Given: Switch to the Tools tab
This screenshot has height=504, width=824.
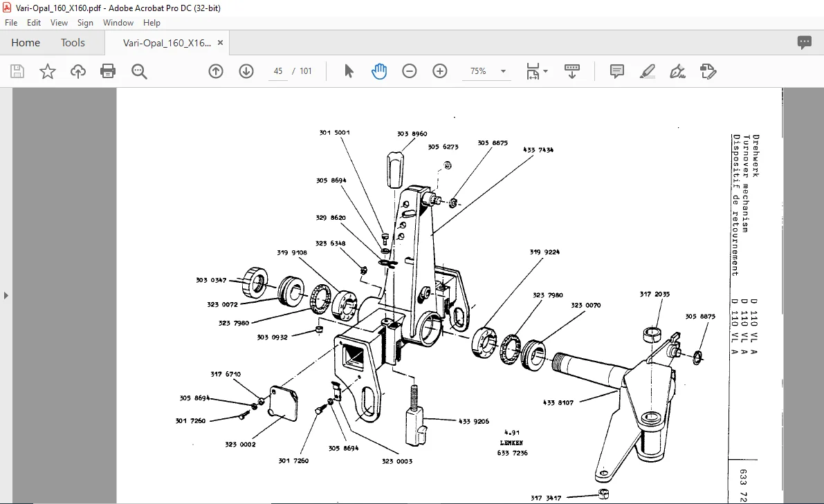Looking at the screenshot, I should click(73, 43).
